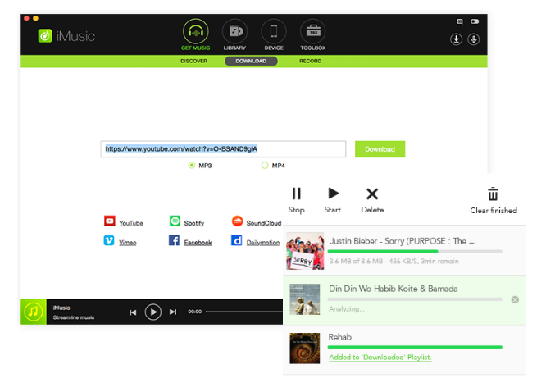The width and height of the screenshot is (546, 392).
Task: Open the feedback chat icon
Action: 460,21
